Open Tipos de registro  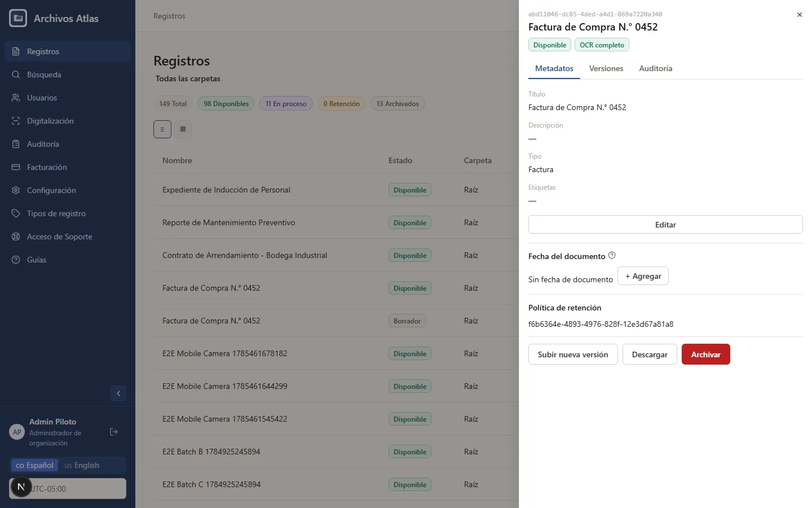68,213
